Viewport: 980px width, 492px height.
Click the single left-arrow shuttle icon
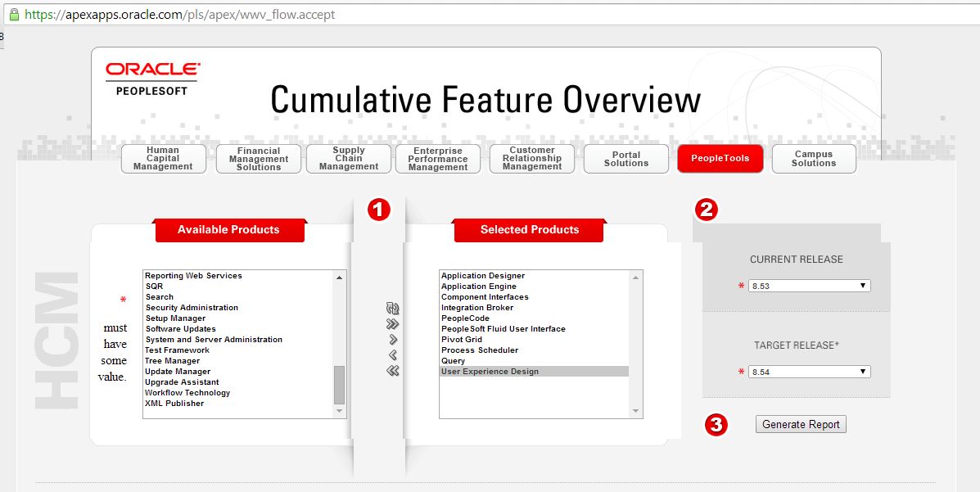(392, 354)
